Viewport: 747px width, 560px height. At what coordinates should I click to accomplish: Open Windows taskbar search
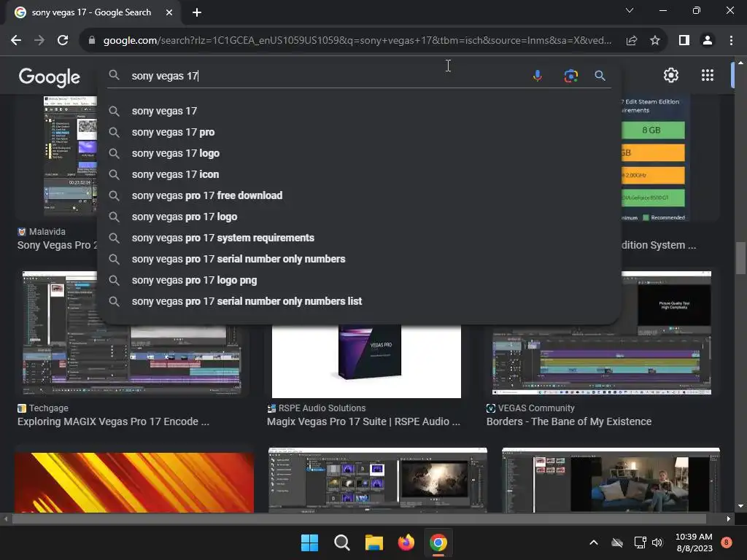click(341, 542)
